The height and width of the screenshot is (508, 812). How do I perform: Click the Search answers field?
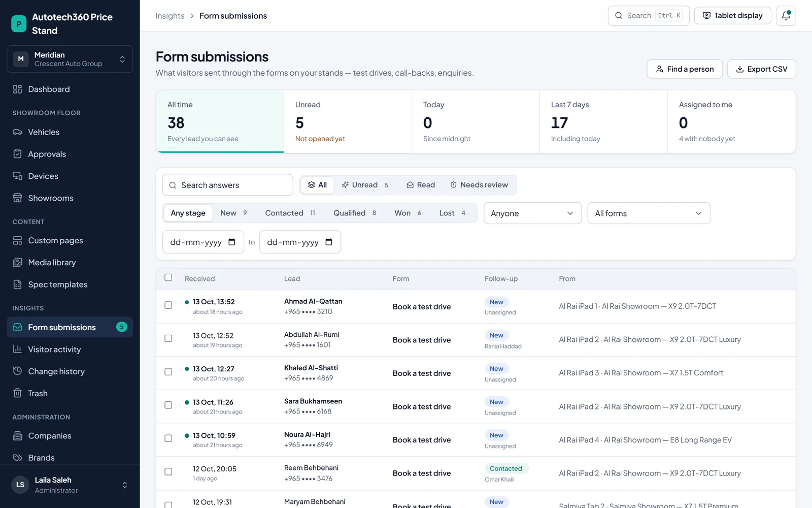(x=228, y=185)
